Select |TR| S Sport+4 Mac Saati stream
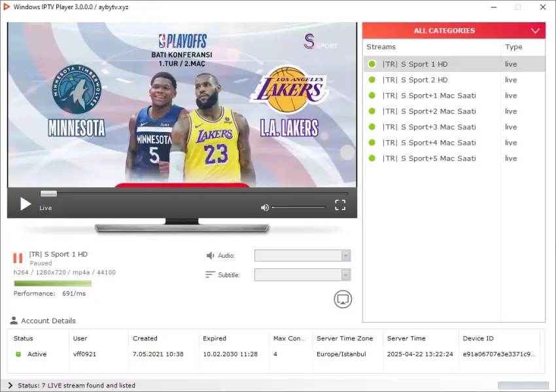The width and height of the screenshot is (556, 392). tap(454, 143)
